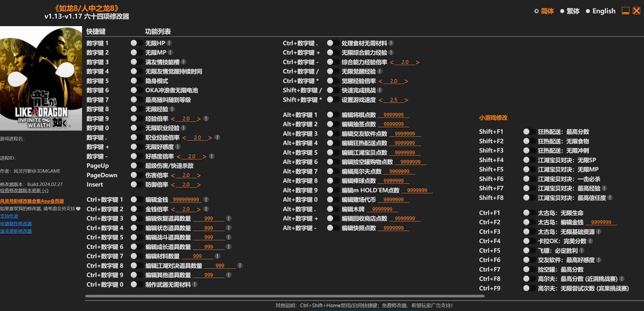Click the info icon next to 卡拉OK: 完美分数
644x311 pixels.
click(x=590, y=241)
